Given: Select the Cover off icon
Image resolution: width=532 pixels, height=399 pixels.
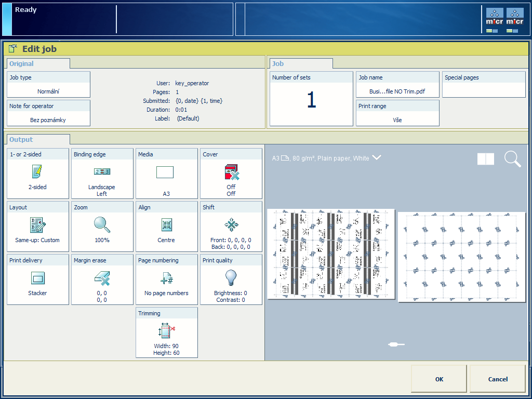Looking at the screenshot, I should click(231, 172).
